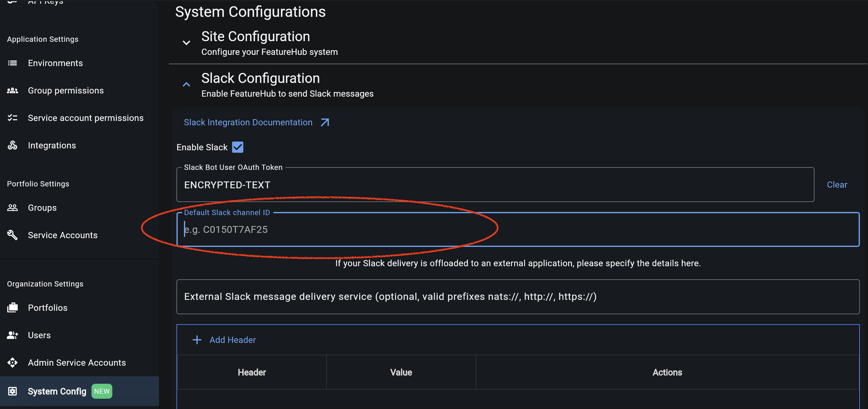Focus the Default Slack channel ID field
Screen dimensions: 868x409
518,229
